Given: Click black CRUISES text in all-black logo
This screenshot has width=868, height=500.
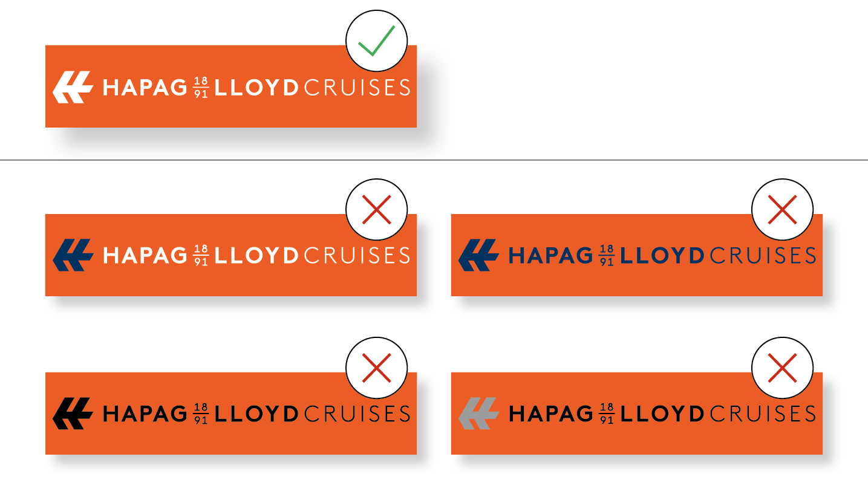Looking at the screenshot, I should [x=357, y=414].
